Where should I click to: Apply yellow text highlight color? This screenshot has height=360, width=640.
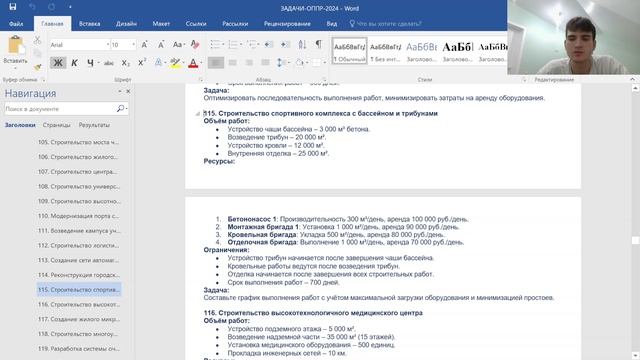point(175,62)
